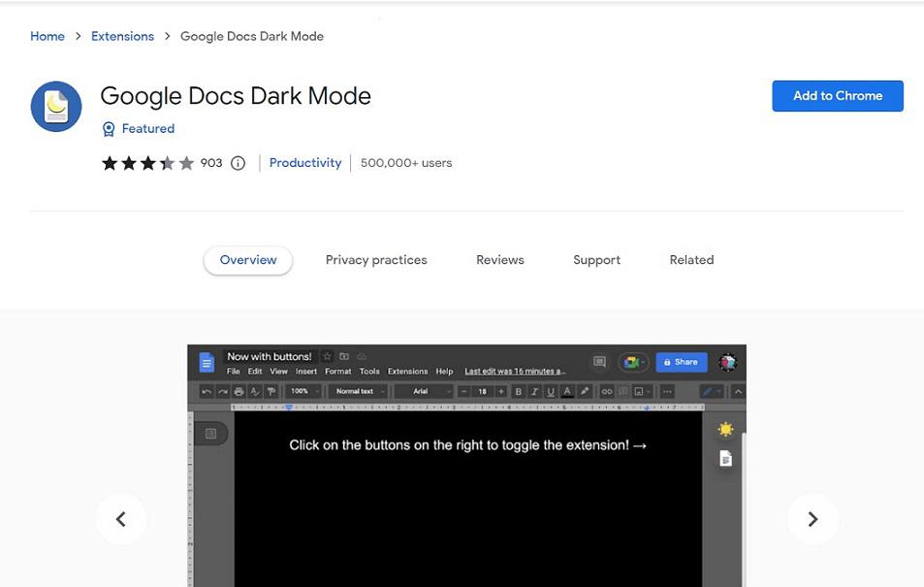Screen dimensions: 924x587
Task: Click the account avatar in the preview
Action: pos(728,362)
